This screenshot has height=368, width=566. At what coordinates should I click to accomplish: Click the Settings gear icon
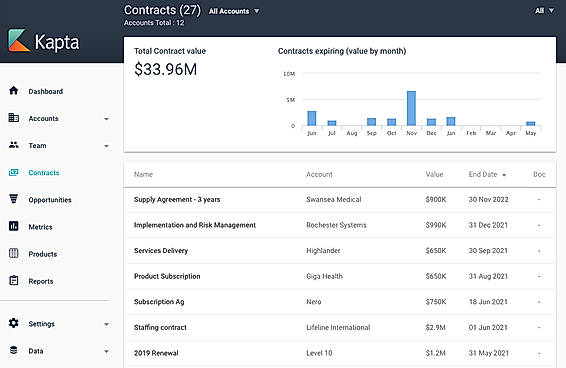[x=14, y=323]
